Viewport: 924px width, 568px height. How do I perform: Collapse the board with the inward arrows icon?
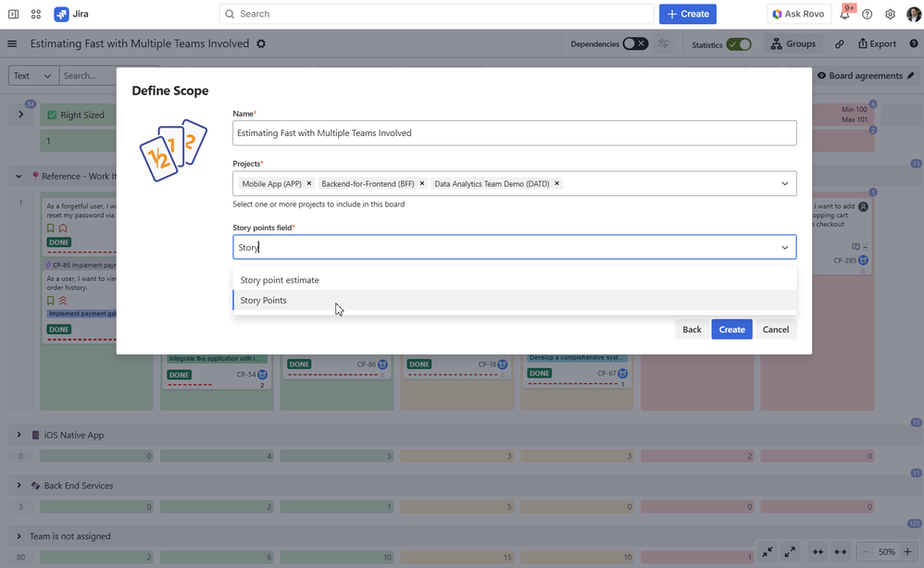(x=767, y=551)
